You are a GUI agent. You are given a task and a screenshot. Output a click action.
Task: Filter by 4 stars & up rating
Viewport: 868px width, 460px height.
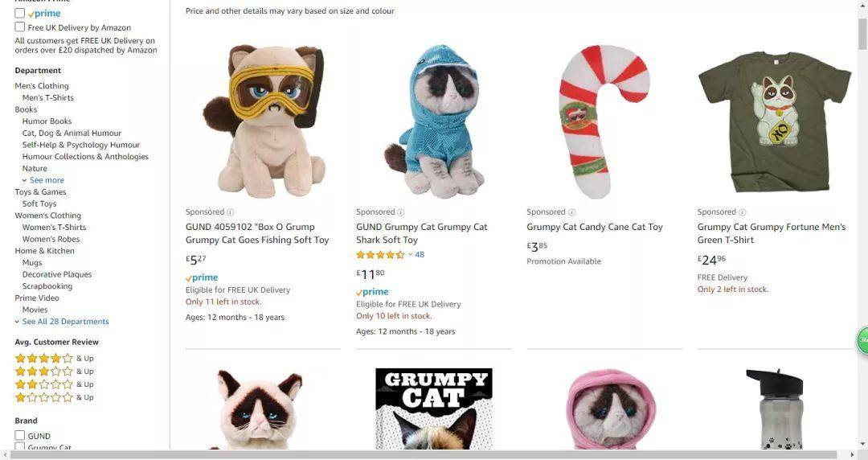click(x=55, y=359)
